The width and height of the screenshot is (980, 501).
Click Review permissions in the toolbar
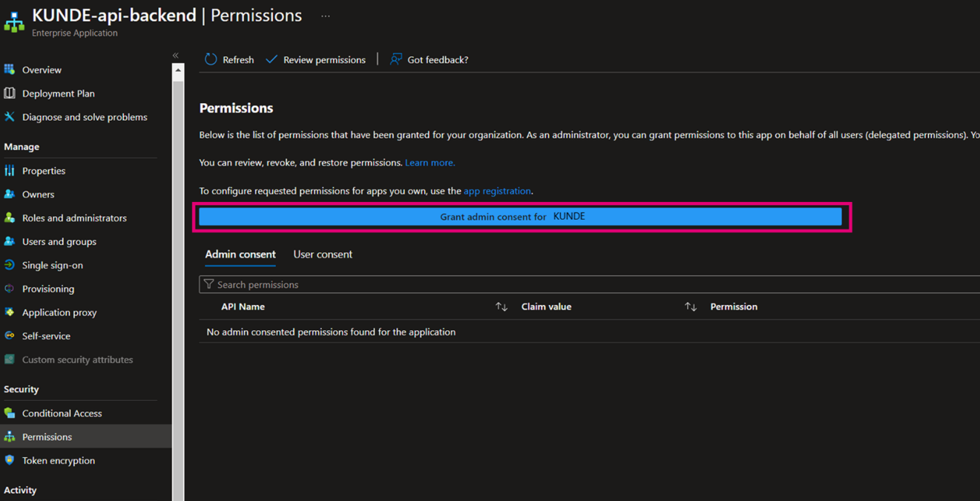click(316, 59)
